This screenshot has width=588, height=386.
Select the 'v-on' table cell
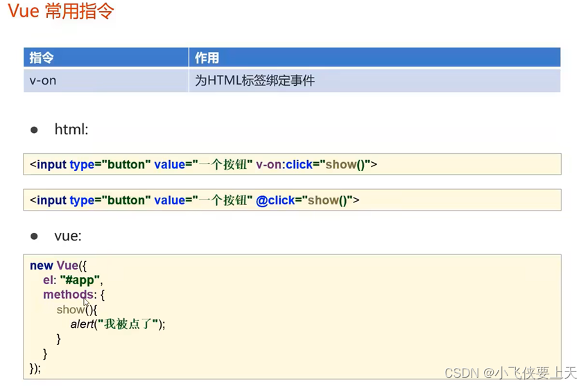[x=106, y=80]
